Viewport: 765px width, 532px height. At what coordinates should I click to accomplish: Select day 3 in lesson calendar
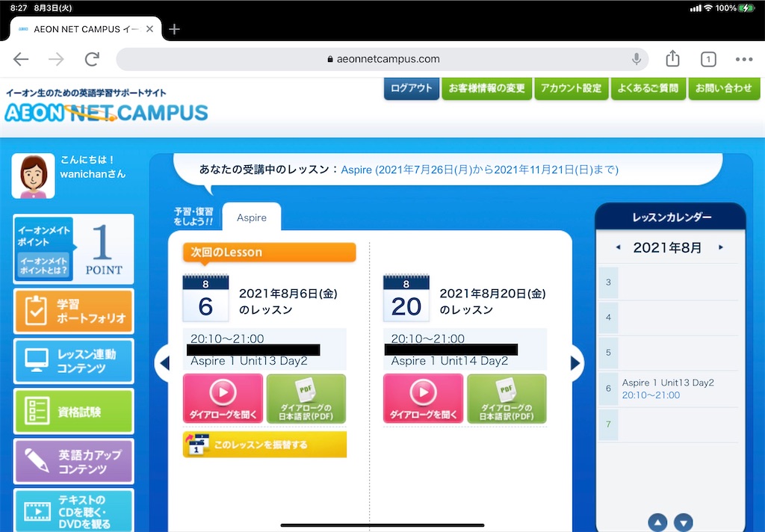tap(608, 282)
